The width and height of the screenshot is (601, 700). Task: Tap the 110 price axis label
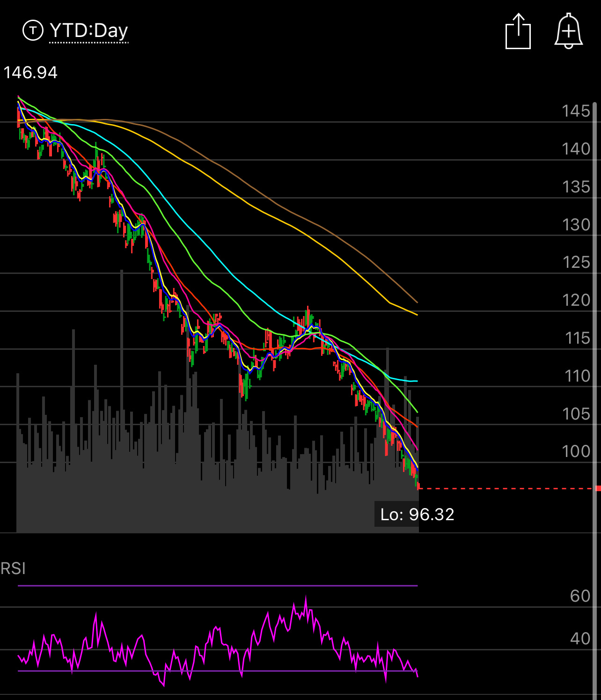(x=577, y=376)
